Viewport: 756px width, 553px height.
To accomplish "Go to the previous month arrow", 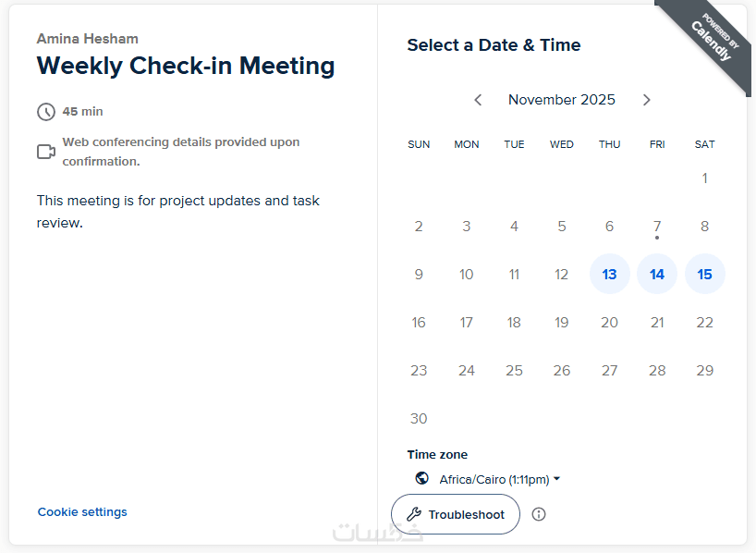I will pyautogui.click(x=478, y=100).
